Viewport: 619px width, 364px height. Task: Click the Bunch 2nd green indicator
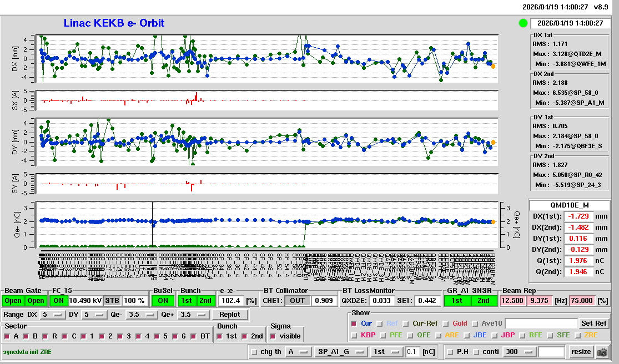click(205, 300)
